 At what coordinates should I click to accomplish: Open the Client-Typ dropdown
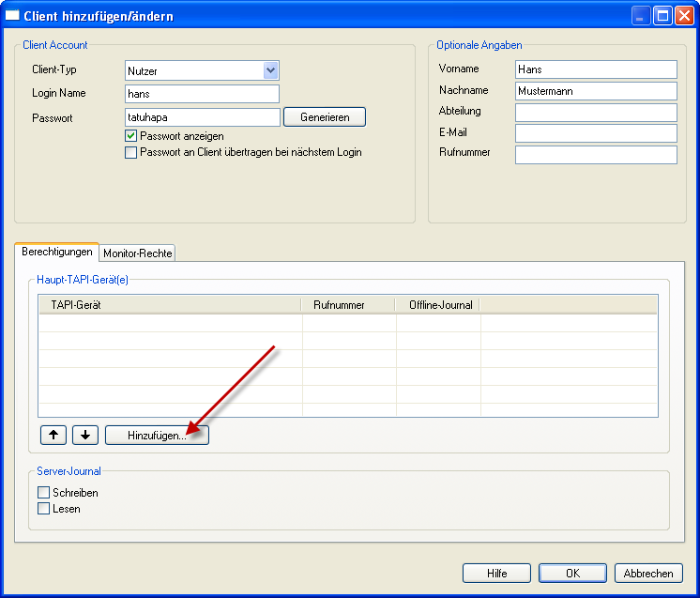pos(270,70)
